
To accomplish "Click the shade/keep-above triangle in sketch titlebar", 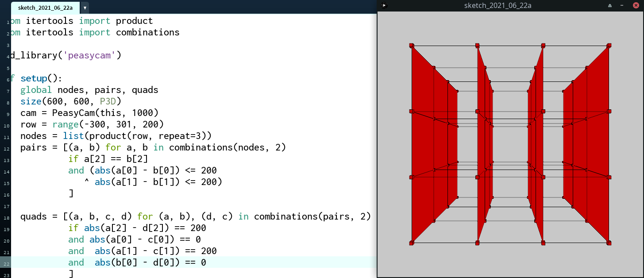I will [610, 5].
